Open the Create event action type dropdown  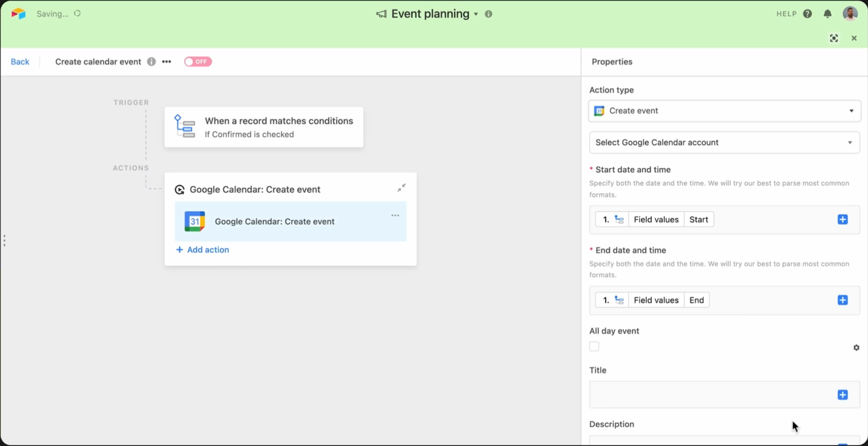point(724,111)
